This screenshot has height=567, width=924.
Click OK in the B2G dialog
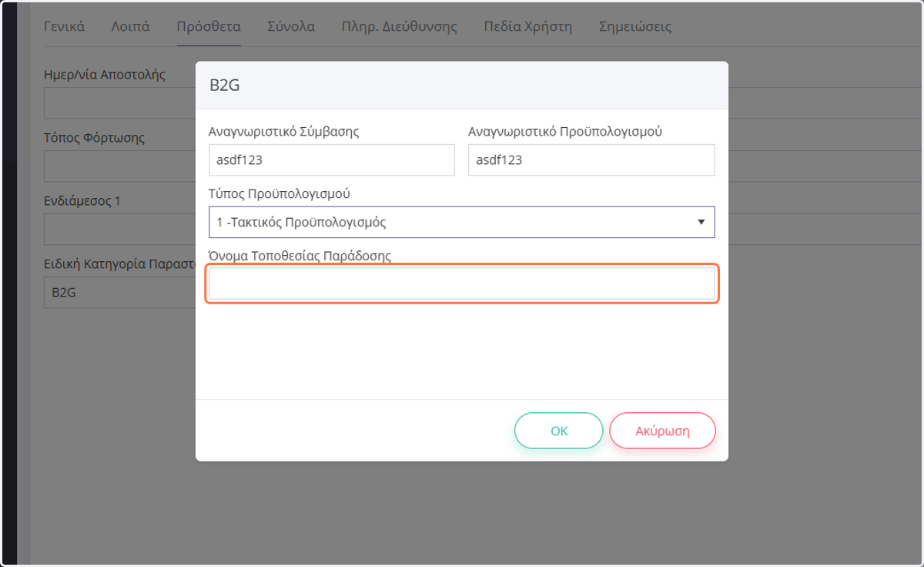tap(558, 431)
